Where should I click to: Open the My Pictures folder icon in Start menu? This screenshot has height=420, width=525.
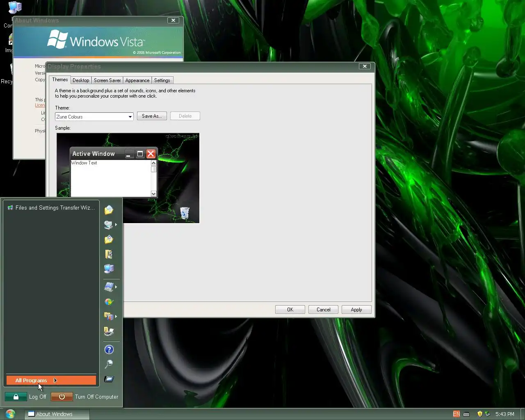click(x=109, y=240)
